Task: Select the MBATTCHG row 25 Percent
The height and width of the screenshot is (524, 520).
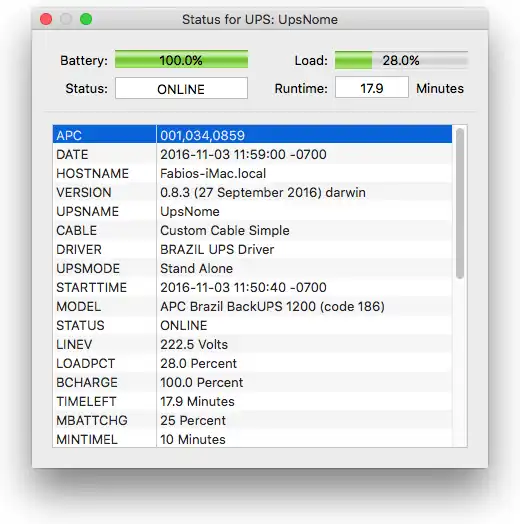Action: (252, 421)
